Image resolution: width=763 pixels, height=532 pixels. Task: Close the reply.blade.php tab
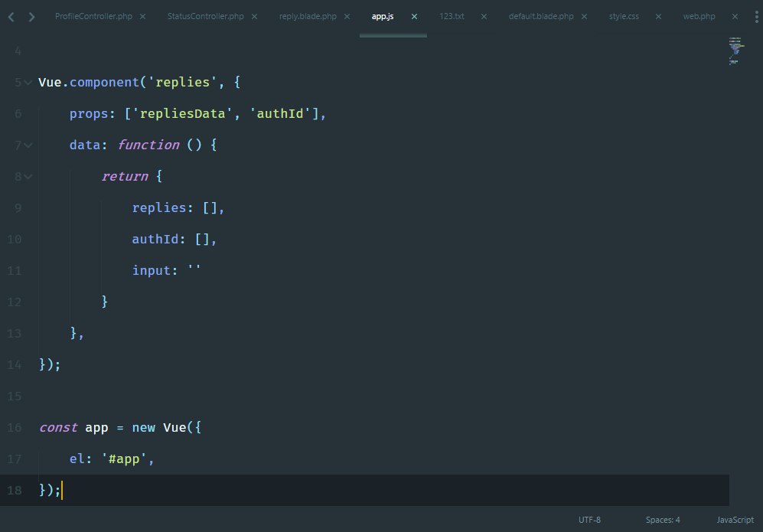(x=347, y=17)
